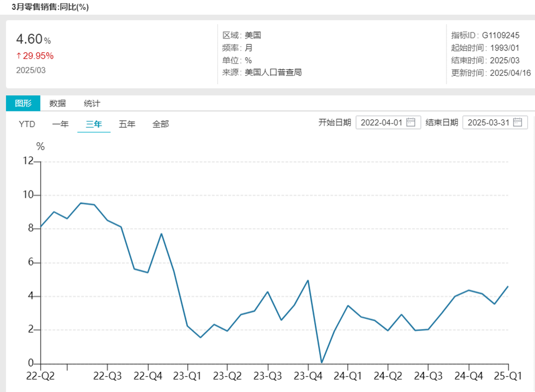The image size is (535, 392).
Task: Click the final data point at 25-Q1
Action: (508, 286)
